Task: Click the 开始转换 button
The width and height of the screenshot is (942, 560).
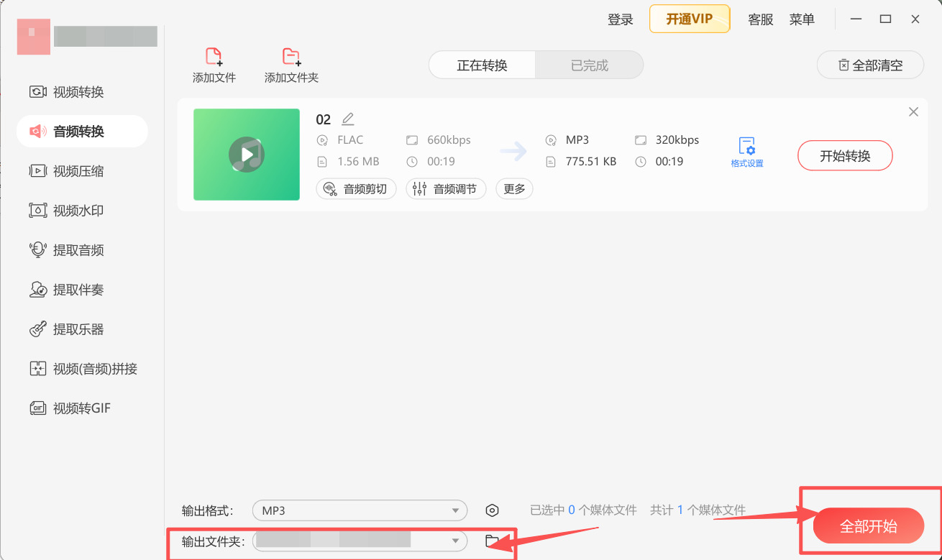Action: click(845, 155)
